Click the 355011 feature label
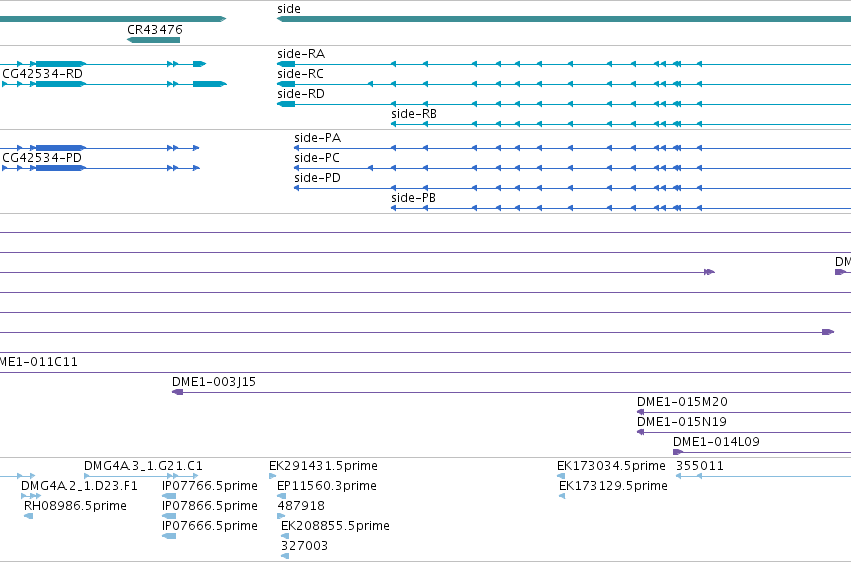The image size is (851, 562). point(700,466)
